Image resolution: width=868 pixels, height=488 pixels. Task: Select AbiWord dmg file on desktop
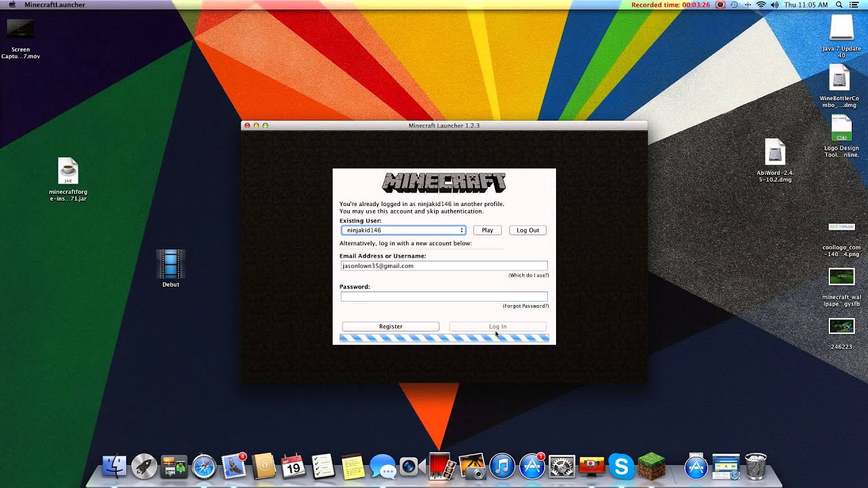click(x=775, y=161)
